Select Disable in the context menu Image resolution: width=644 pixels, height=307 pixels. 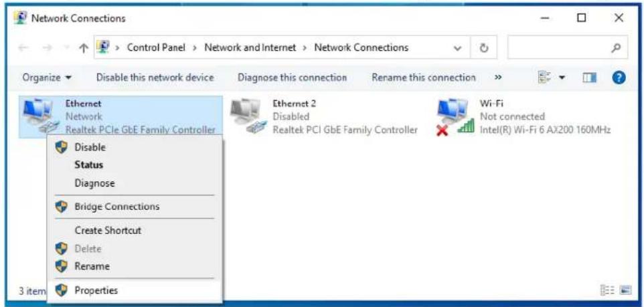point(135,147)
